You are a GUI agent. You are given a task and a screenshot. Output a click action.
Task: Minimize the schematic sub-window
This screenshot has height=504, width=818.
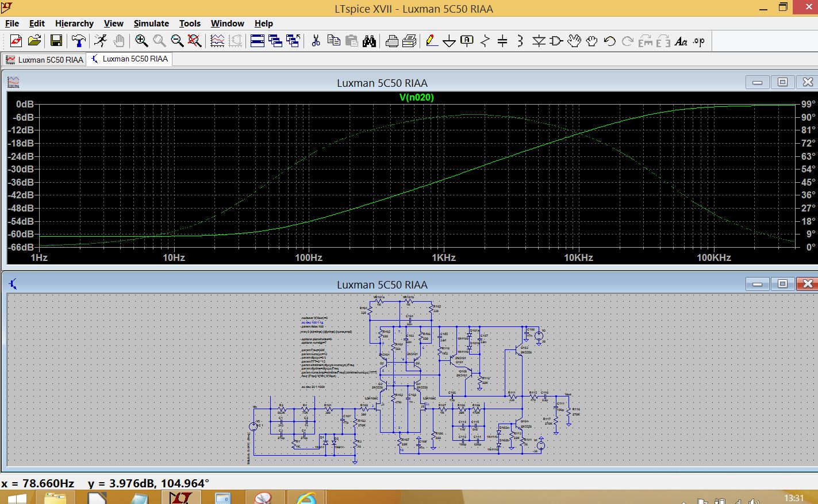click(758, 284)
